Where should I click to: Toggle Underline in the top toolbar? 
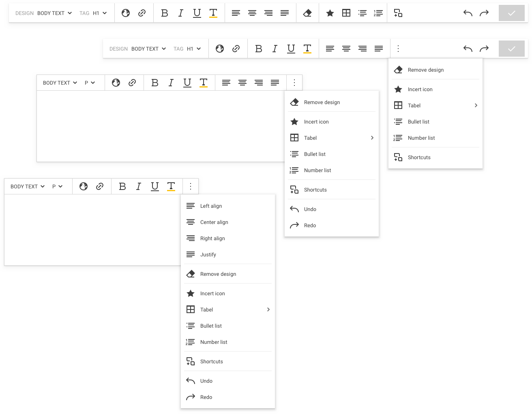pyautogui.click(x=197, y=13)
